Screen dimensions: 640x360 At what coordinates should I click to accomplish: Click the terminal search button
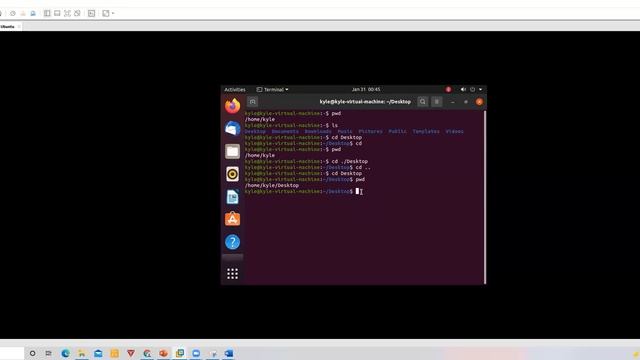423,102
